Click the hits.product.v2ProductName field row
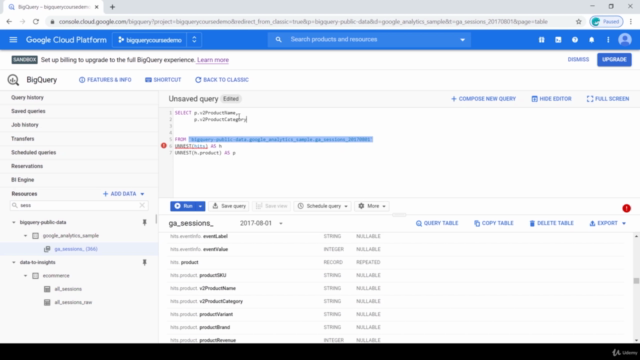 397,288
